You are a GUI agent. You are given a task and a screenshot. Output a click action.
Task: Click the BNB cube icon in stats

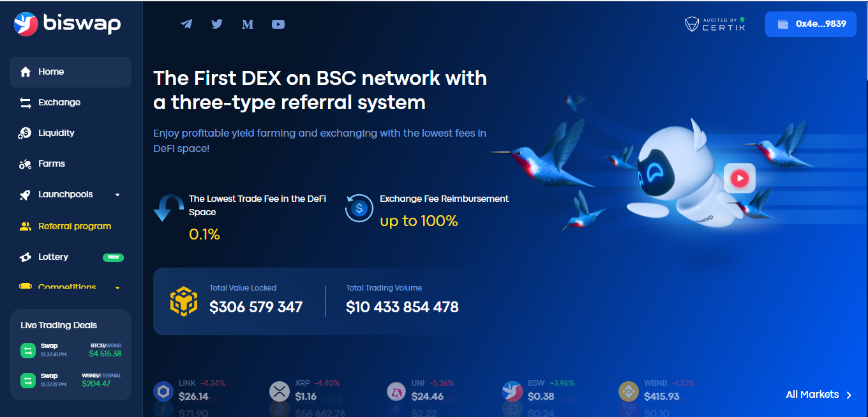184,301
